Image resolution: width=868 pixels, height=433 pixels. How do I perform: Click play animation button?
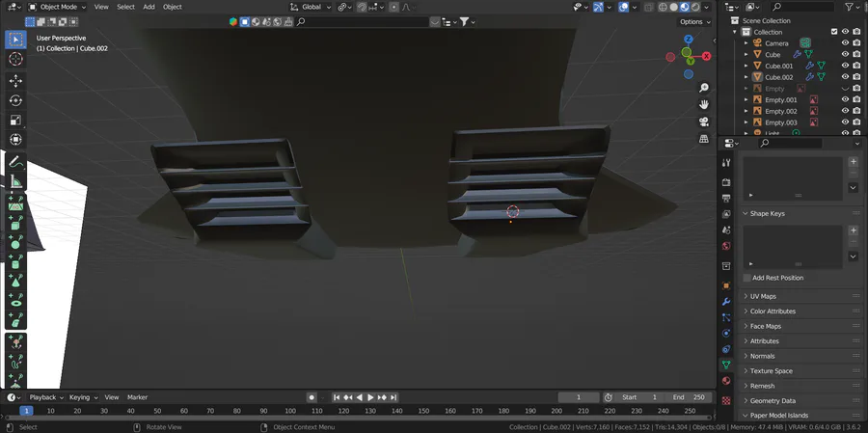371,397
